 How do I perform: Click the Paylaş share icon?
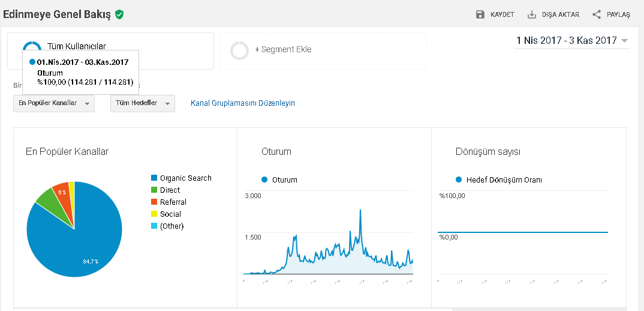[597, 14]
